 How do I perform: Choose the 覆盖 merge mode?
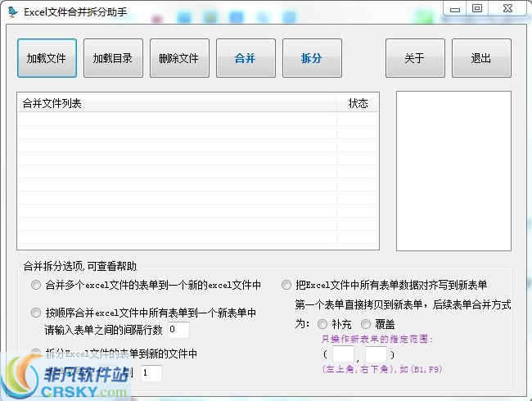[366, 323]
